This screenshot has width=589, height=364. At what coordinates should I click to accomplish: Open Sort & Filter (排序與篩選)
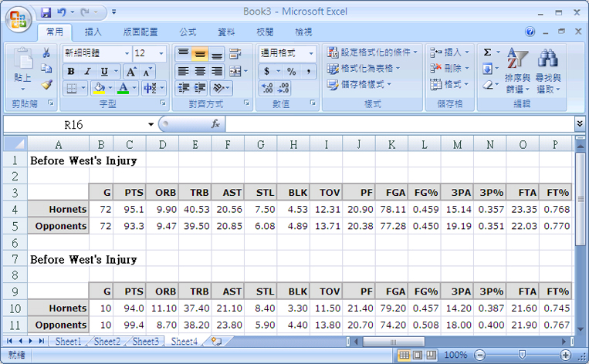click(516, 72)
